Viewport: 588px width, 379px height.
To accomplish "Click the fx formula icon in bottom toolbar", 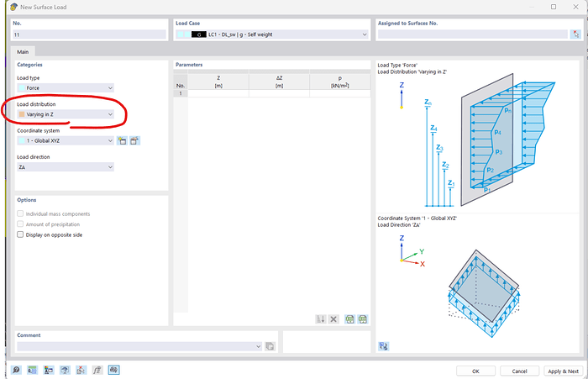I will 98,370.
